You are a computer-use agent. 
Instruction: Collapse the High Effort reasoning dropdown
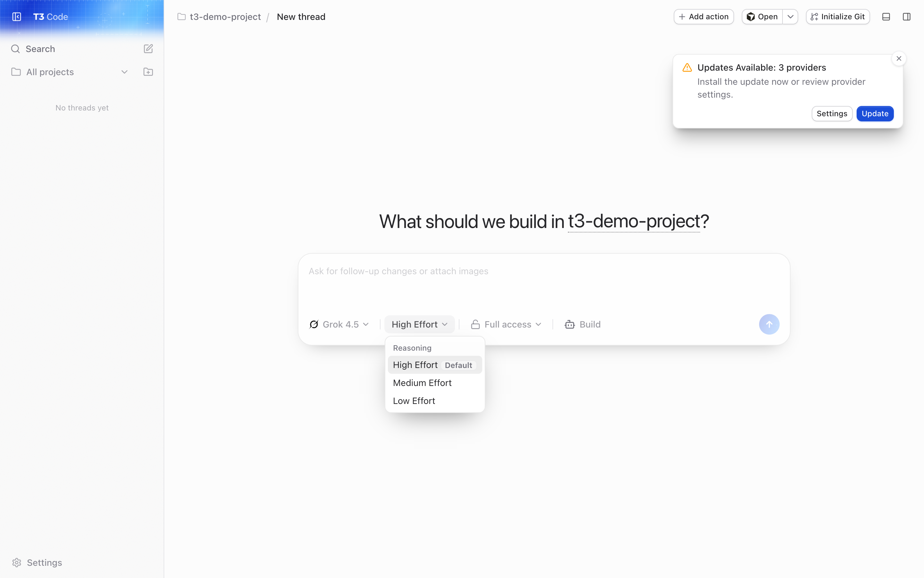(x=420, y=325)
